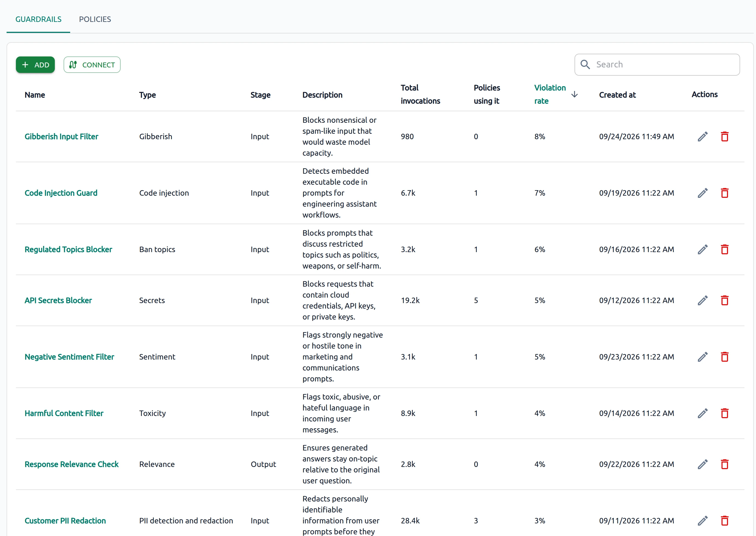The height and width of the screenshot is (536, 756).
Task: Delete the Regulated Topics Blocker guardrail
Action: 725,249
